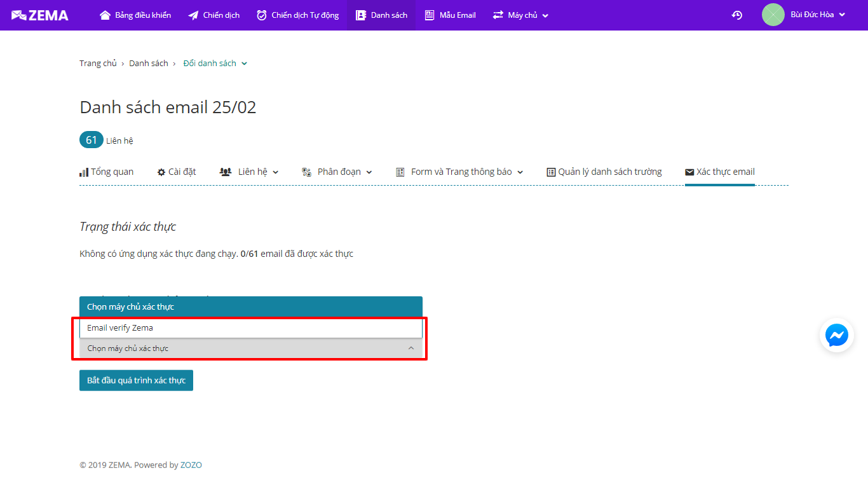Click the ZEMA logo
The height and width of the screenshot is (482, 868).
[x=40, y=15]
